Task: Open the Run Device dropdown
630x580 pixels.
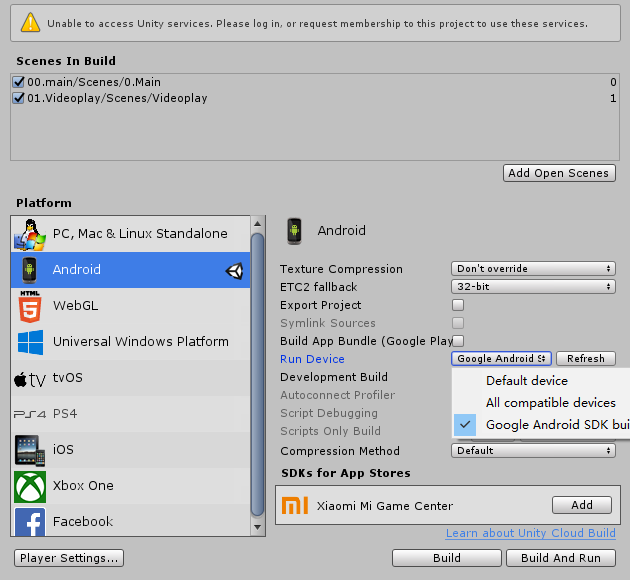Action: tap(501, 358)
